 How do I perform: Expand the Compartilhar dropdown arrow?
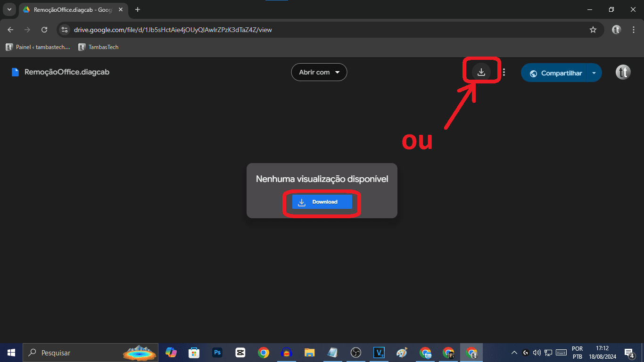tap(594, 72)
